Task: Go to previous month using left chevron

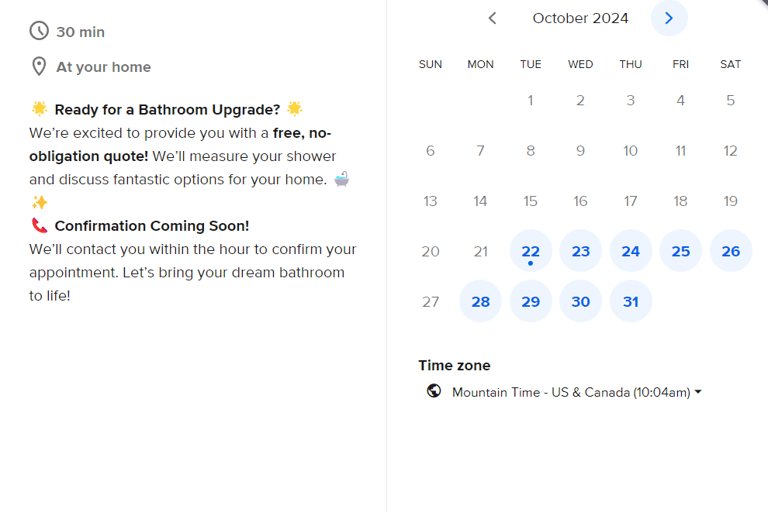Action: coord(492,18)
